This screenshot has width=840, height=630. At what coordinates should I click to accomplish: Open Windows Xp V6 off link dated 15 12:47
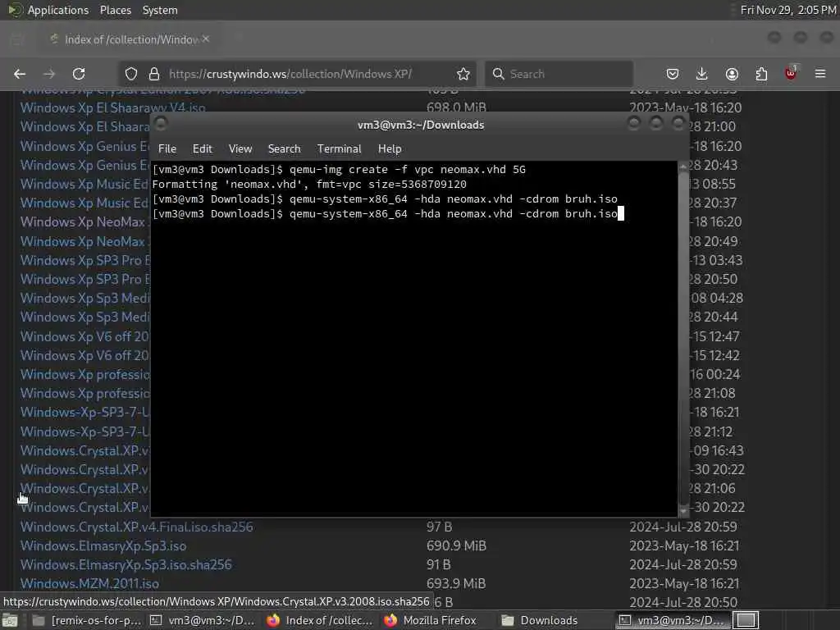(x=84, y=336)
